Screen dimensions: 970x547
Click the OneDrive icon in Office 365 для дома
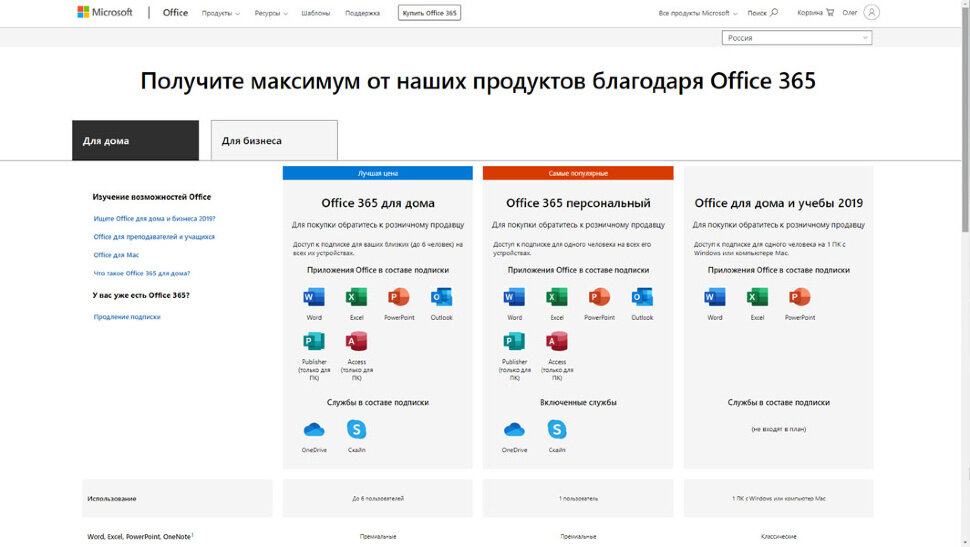pos(314,429)
